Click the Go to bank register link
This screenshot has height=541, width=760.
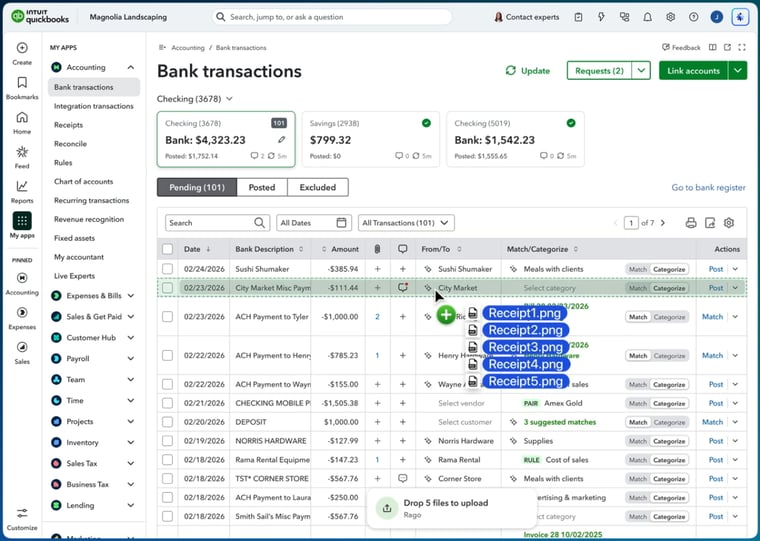click(x=708, y=187)
